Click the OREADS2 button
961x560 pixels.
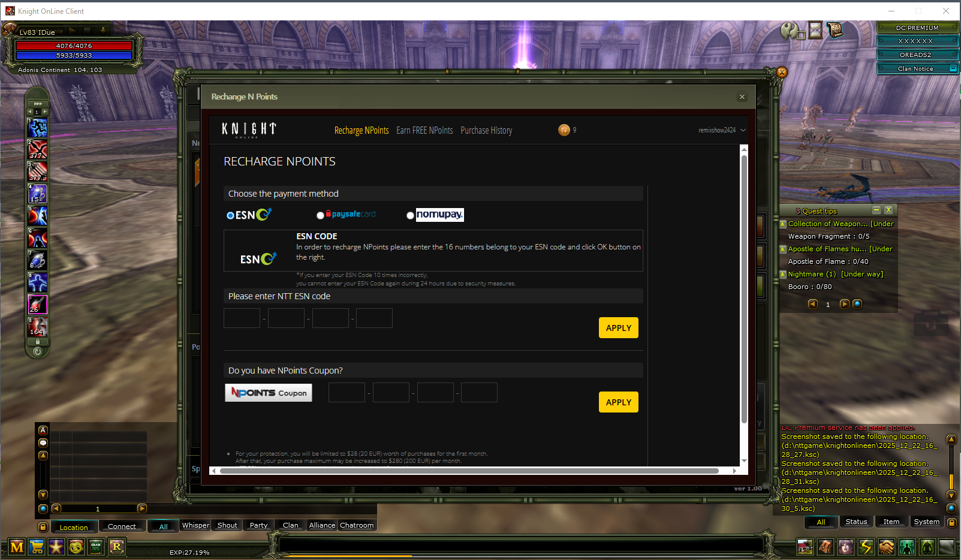[x=917, y=55]
